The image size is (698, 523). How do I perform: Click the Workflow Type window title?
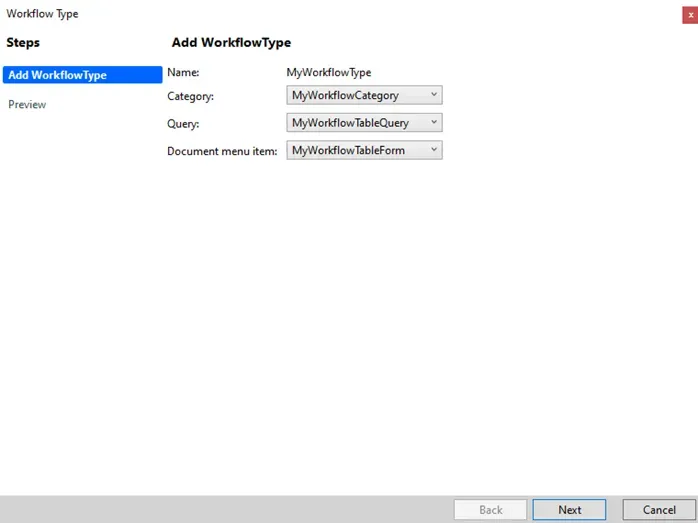pos(42,14)
